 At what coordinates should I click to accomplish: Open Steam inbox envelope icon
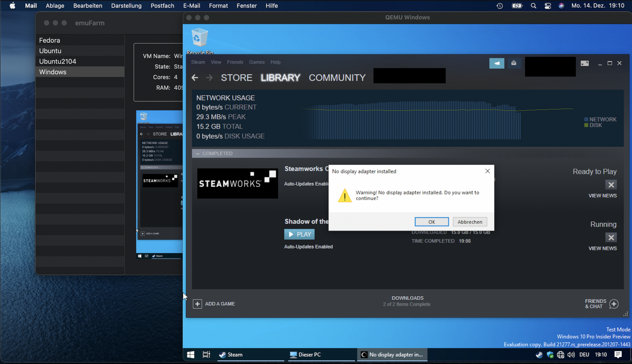(x=514, y=63)
